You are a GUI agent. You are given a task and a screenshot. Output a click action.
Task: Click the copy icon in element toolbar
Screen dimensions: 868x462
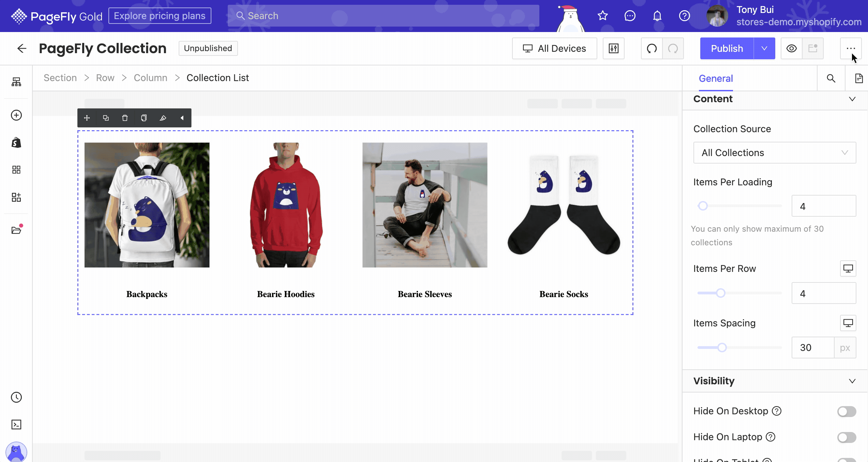pyautogui.click(x=144, y=118)
